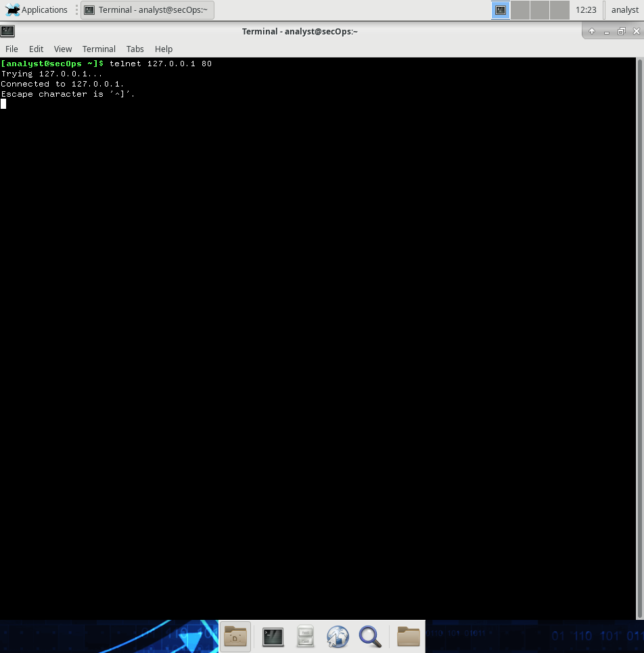Launch Terminal Emulator from the dock

[x=273, y=636]
